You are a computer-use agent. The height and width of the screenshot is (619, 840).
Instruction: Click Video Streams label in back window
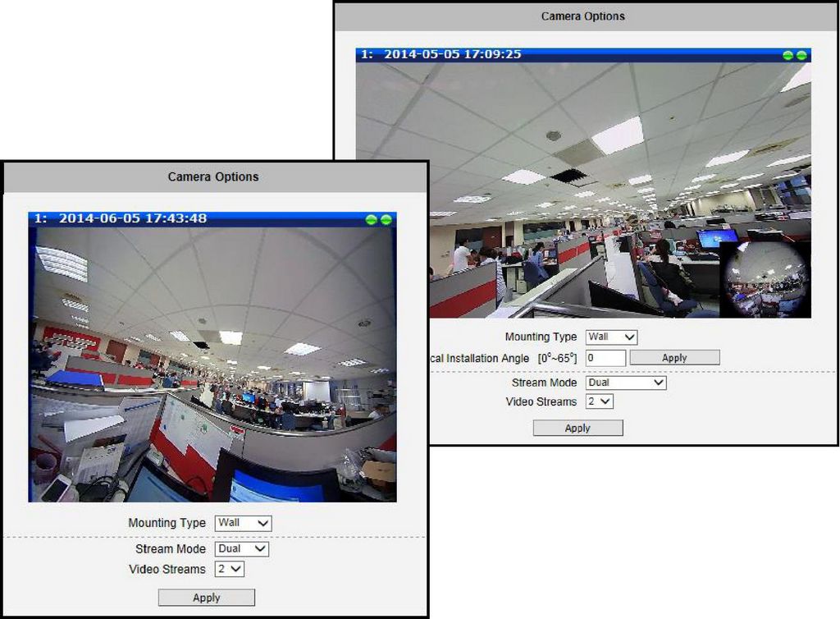[x=541, y=402]
